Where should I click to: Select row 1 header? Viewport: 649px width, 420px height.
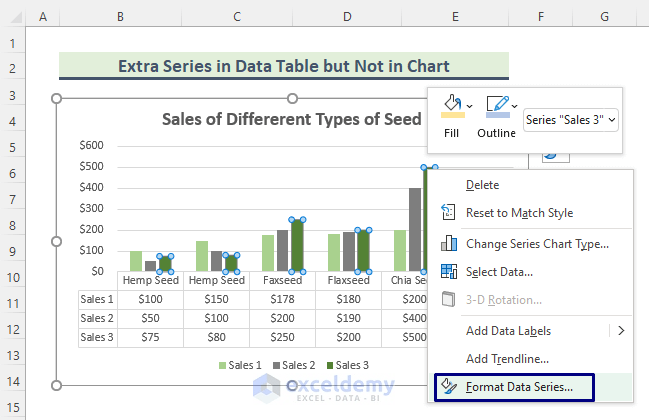pyautogui.click(x=12, y=43)
